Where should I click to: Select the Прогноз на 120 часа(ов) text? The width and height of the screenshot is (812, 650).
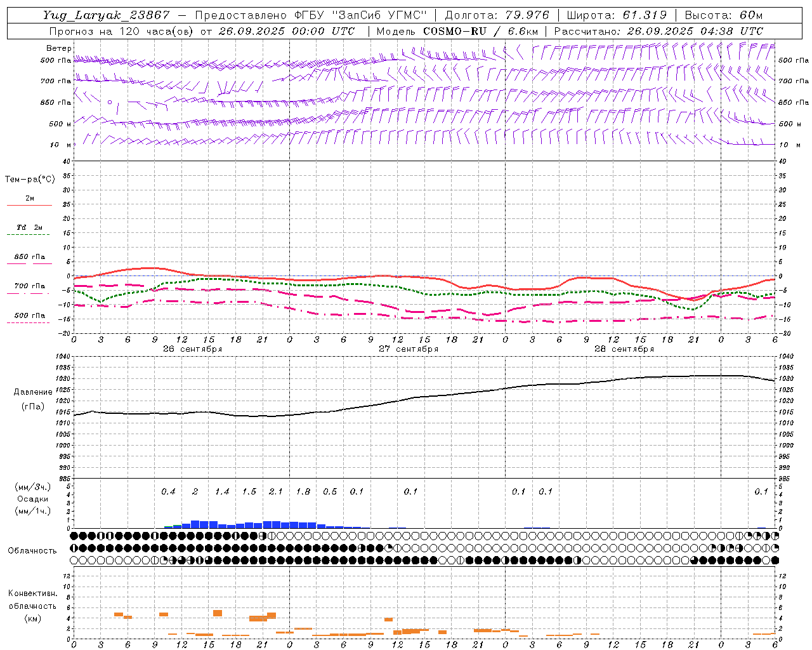(122, 31)
